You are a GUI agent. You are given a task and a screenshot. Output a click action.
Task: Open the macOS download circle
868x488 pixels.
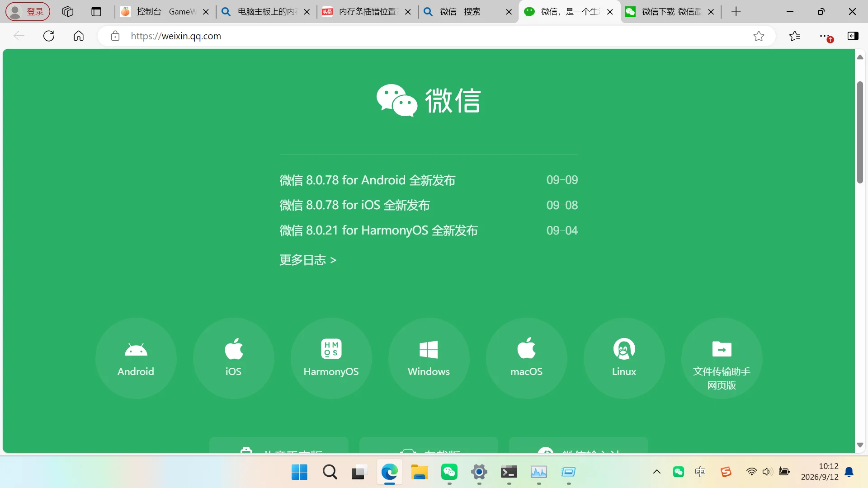coord(526,358)
